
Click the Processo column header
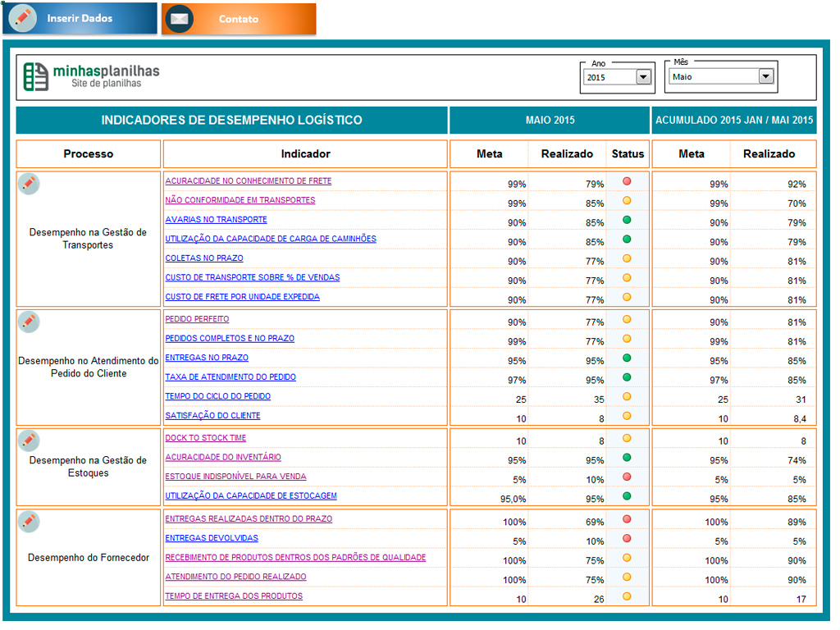click(89, 153)
